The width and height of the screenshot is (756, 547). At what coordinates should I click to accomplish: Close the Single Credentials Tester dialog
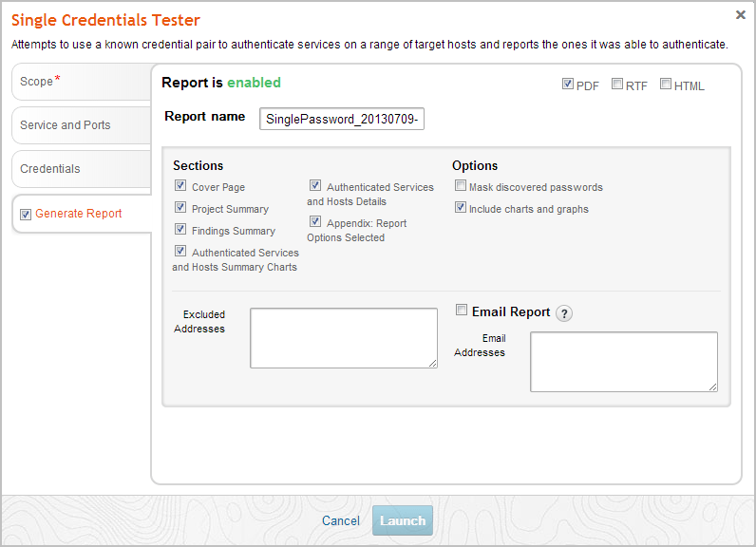(x=741, y=15)
